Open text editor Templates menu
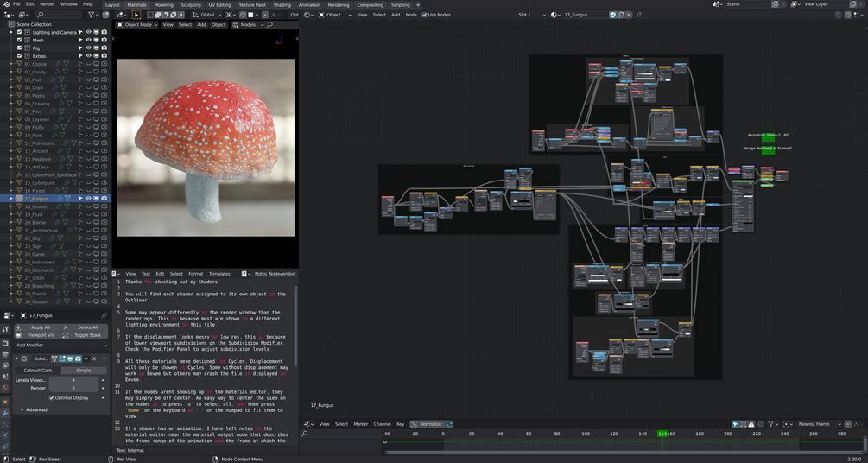The height and width of the screenshot is (463, 868). point(219,274)
